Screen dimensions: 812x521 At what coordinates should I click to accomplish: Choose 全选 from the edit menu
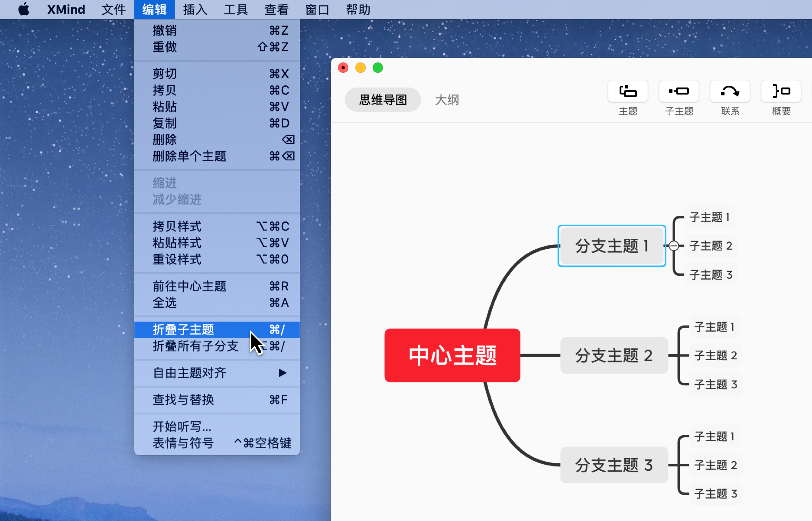coord(217,302)
